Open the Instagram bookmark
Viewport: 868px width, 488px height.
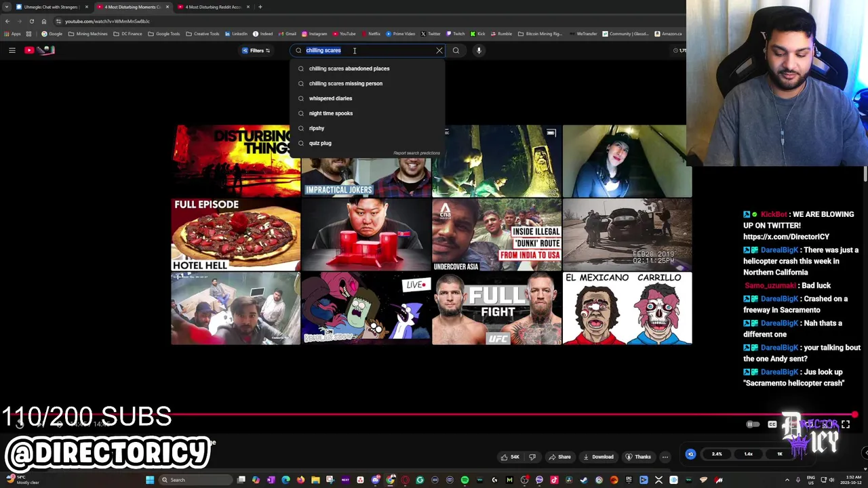(x=315, y=34)
